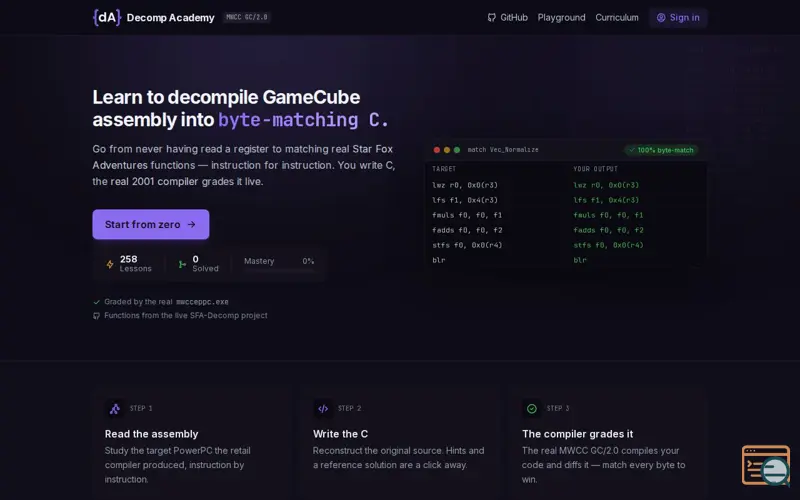Click Functions from the live SFA-Decomp project

tap(186, 316)
